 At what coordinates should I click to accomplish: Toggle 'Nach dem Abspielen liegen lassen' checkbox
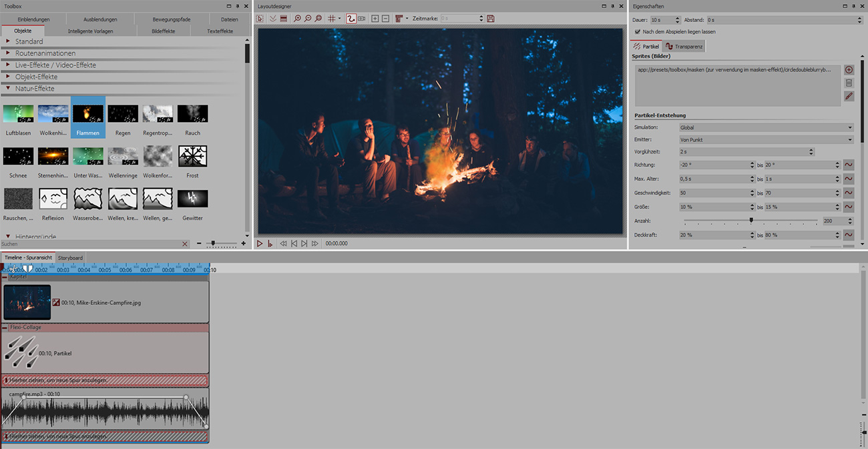click(638, 32)
